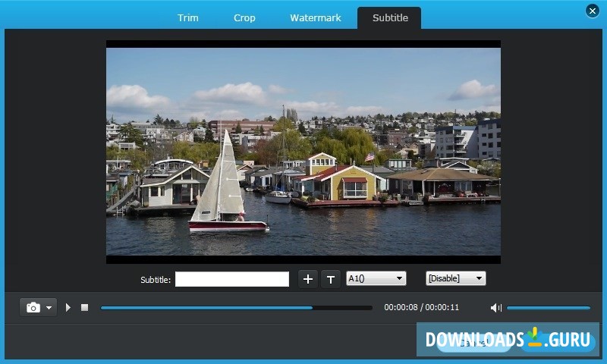The height and width of the screenshot is (364, 607).
Task: Select the Subtitle tab
Action: tap(390, 17)
